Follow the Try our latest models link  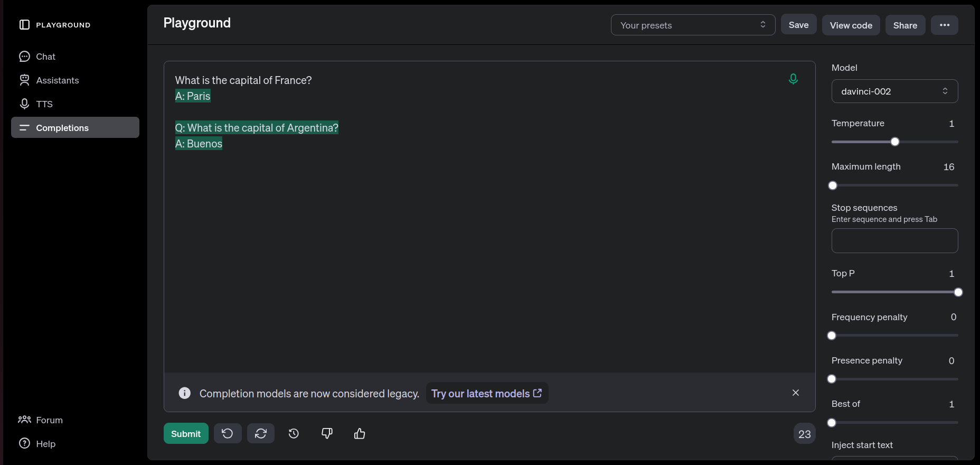[x=486, y=394]
